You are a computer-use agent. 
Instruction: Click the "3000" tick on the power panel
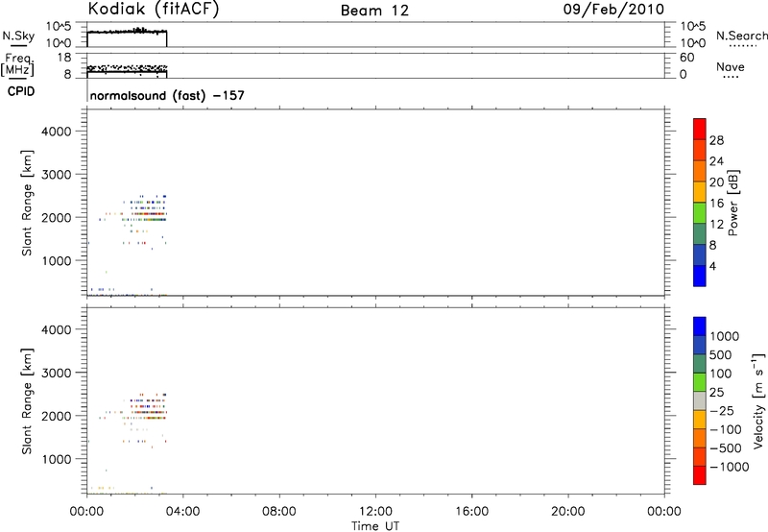(x=57, y=175)
